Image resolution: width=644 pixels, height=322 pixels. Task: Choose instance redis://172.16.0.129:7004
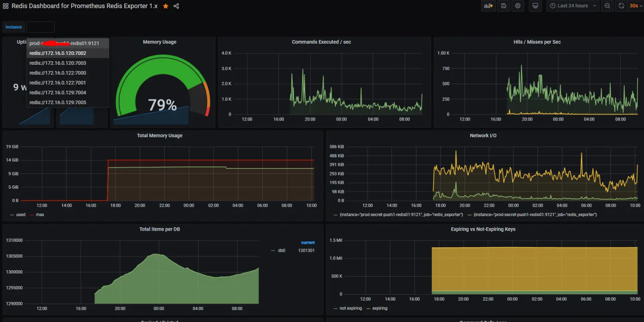tap(68, 93)
